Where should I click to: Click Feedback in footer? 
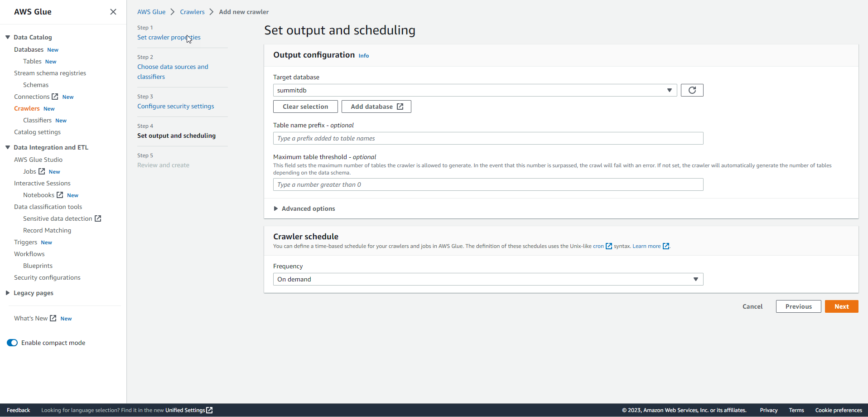18,410
